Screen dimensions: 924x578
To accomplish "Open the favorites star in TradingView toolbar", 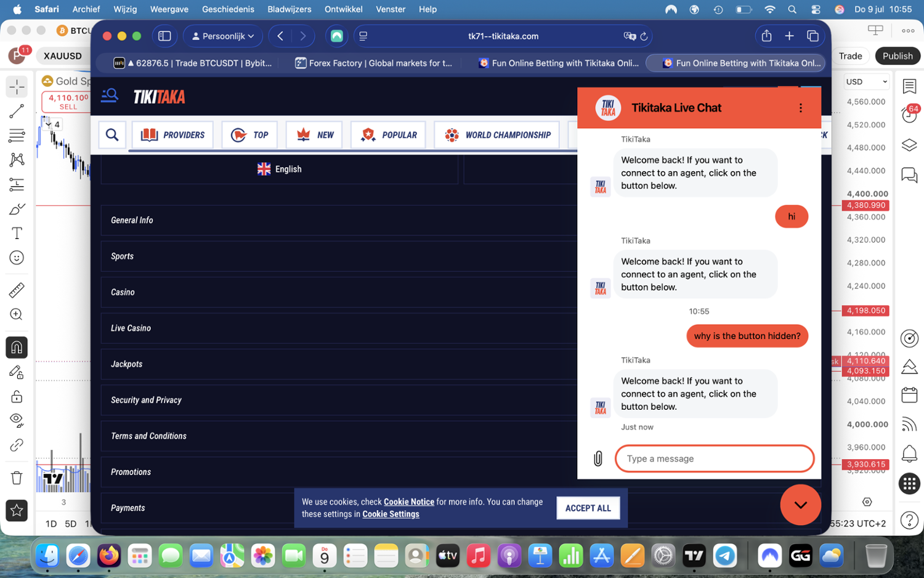I will point(17,510).
